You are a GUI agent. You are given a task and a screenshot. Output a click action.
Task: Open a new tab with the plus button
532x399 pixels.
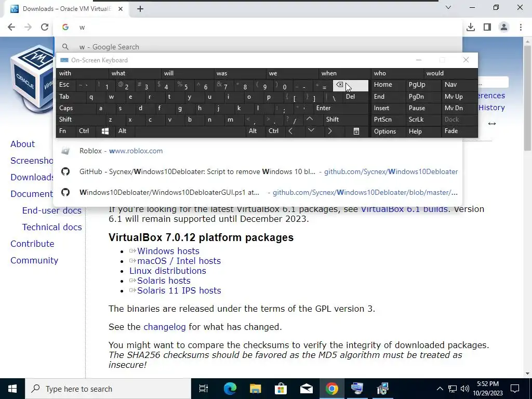point(140,9)
